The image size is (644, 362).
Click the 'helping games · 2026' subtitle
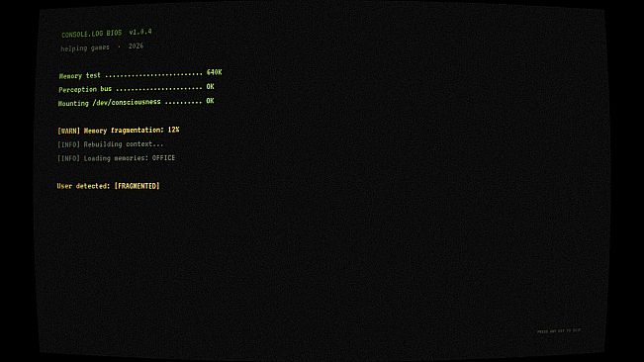tap(102, 47)
